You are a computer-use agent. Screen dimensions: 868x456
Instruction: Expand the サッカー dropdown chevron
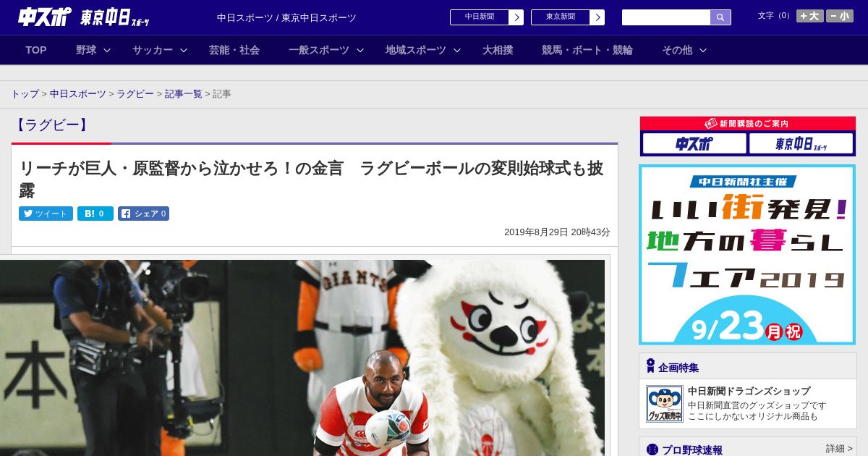click(184, 51)
